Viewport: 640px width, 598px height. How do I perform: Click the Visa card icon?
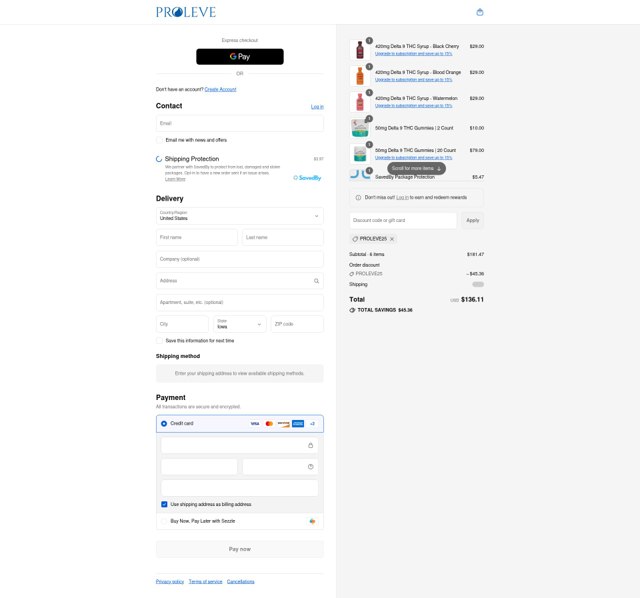coord(255,424)
